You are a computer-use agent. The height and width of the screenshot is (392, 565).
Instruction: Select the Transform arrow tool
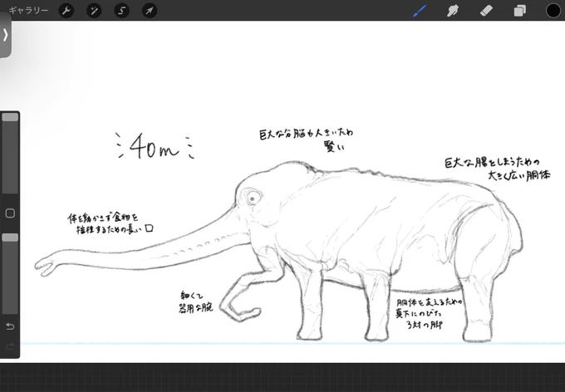point(150,11)
